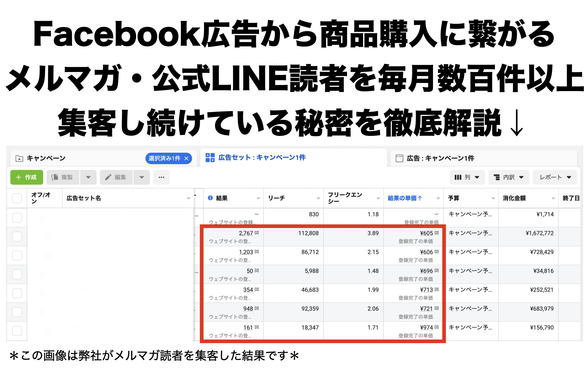Open the レポート dropdown menu

coord(555,177)
